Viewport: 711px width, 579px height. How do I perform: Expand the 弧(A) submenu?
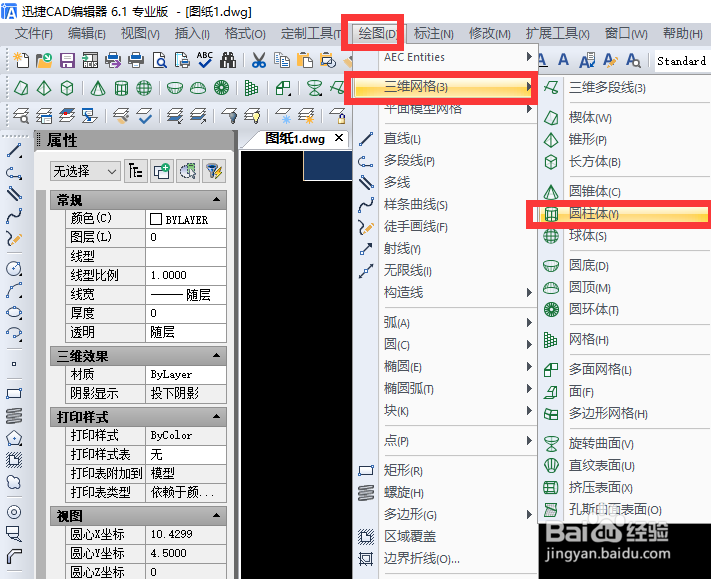(x=458, y=323)
